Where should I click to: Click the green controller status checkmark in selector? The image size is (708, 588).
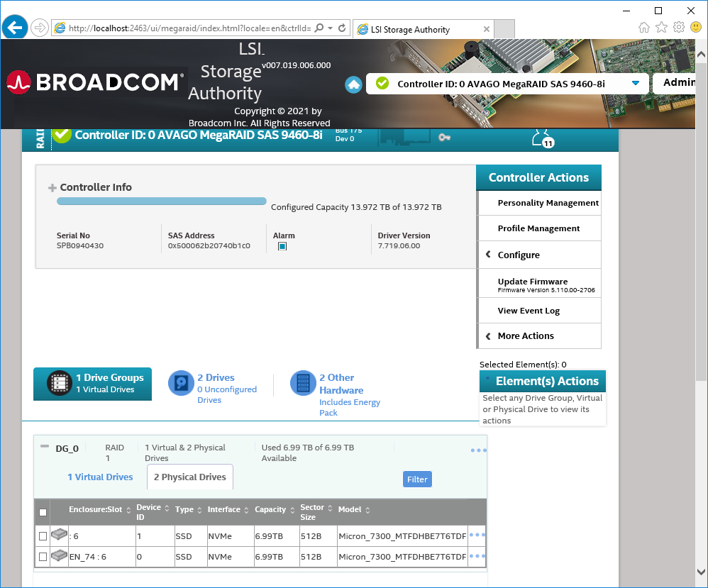(x=382, y=84)
